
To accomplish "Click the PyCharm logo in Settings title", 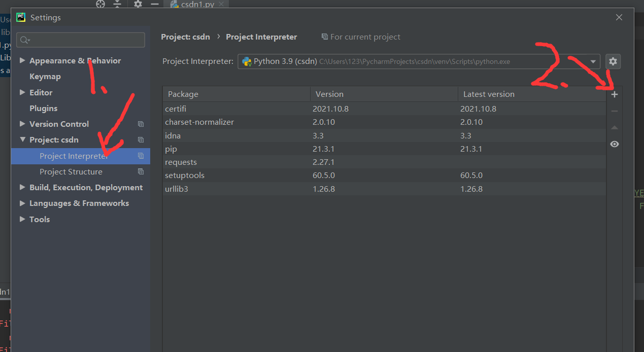I will [x=21, y=17].
